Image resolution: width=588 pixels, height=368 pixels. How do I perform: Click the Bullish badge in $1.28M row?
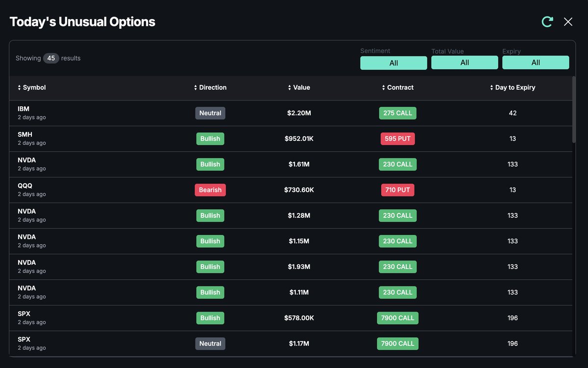click(x=210, y=215)
